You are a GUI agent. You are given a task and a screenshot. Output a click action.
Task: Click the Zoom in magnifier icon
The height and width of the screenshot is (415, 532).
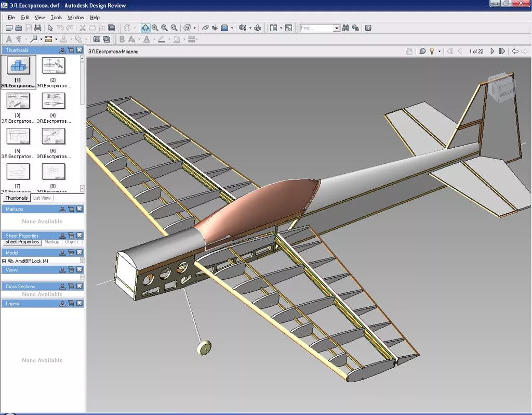coord(155,28)
